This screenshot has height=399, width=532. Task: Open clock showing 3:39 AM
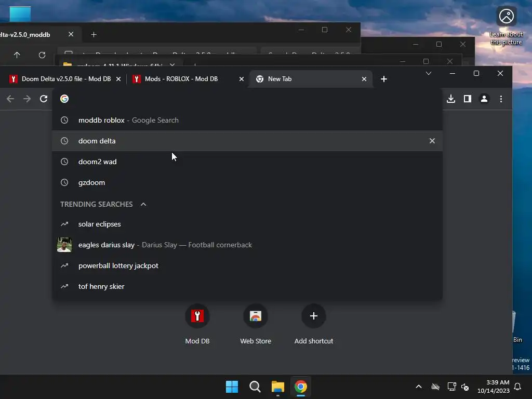[494, 387]
